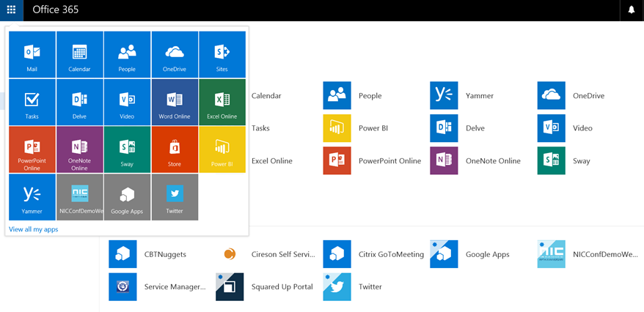
Task: Click Service Manager... text label
Action: click(175, 287)
